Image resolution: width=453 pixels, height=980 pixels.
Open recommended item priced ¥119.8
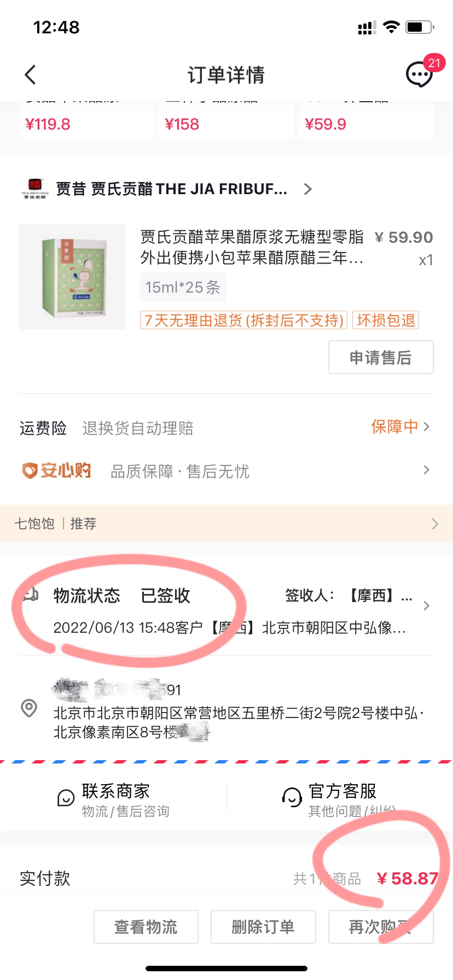tap(86, 120)
